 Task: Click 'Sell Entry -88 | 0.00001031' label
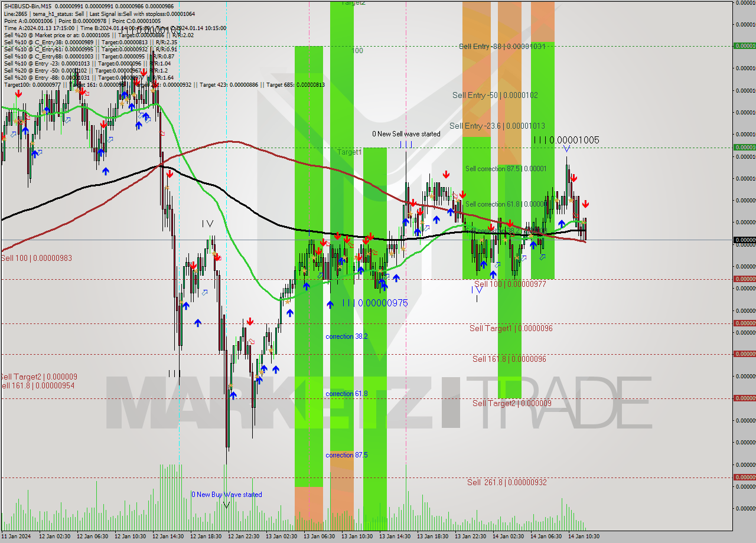pyautogui.click(x=502, y=46)
